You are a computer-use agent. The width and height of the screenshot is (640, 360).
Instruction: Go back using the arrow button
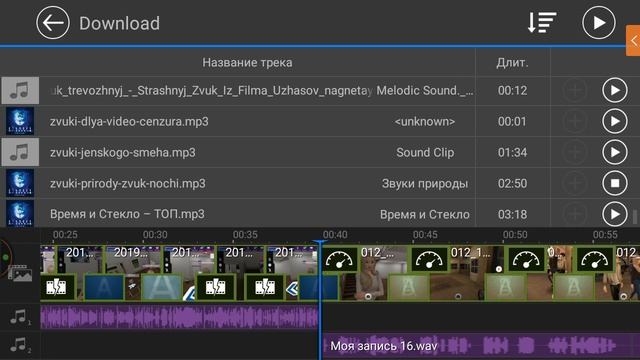pos(53,23)
